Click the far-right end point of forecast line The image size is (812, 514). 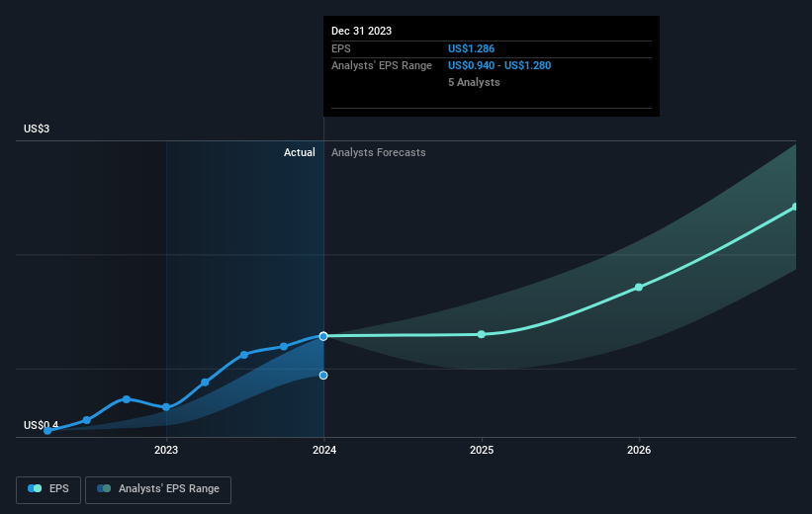[x=795, y=207]
